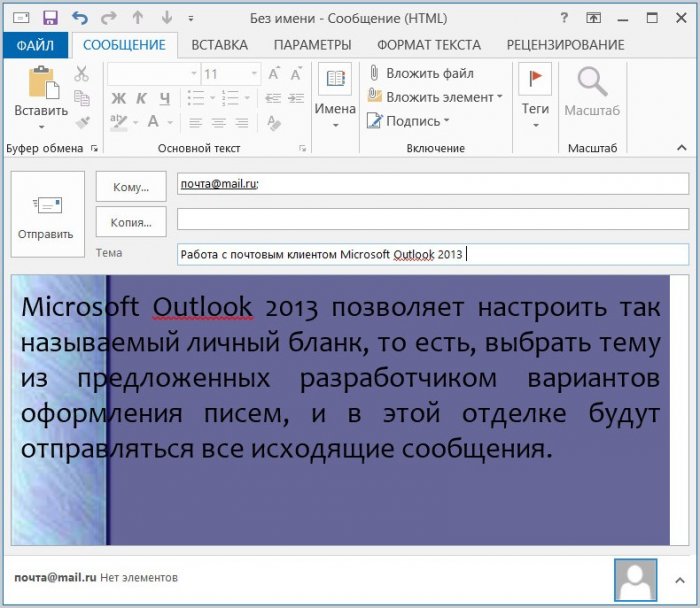Open the Теги flag menu
700x608 pixels.
pos(535,96)
